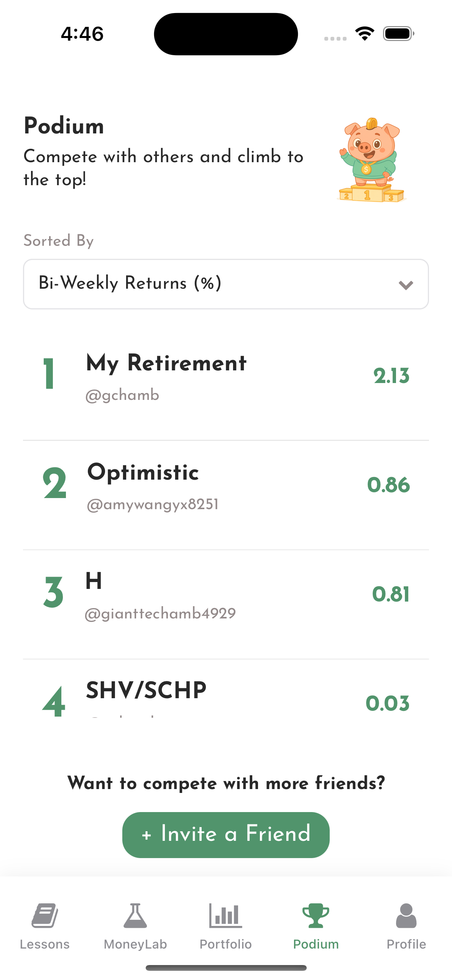Tap the 2.13 return value
The height and width of the screenshot is (980, 452).
(391, 376)
